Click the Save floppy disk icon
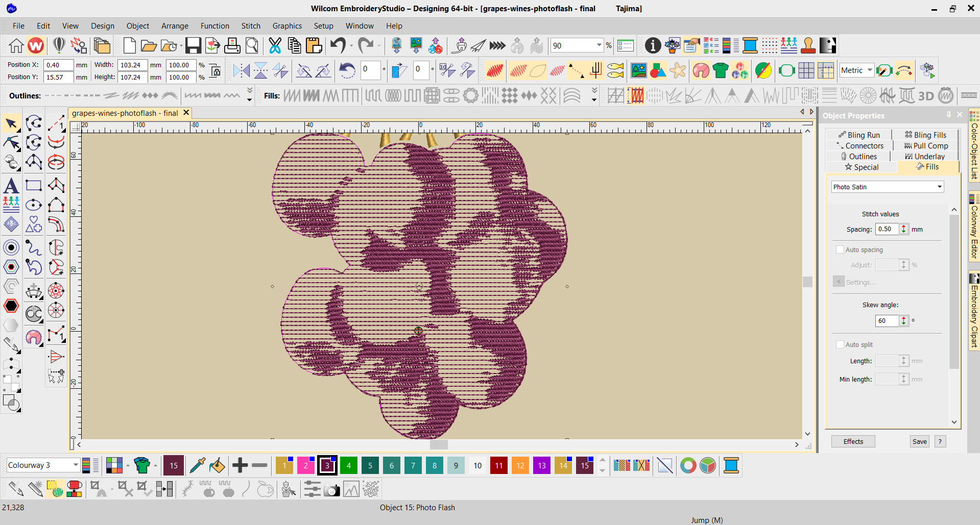 click(193, 46)
